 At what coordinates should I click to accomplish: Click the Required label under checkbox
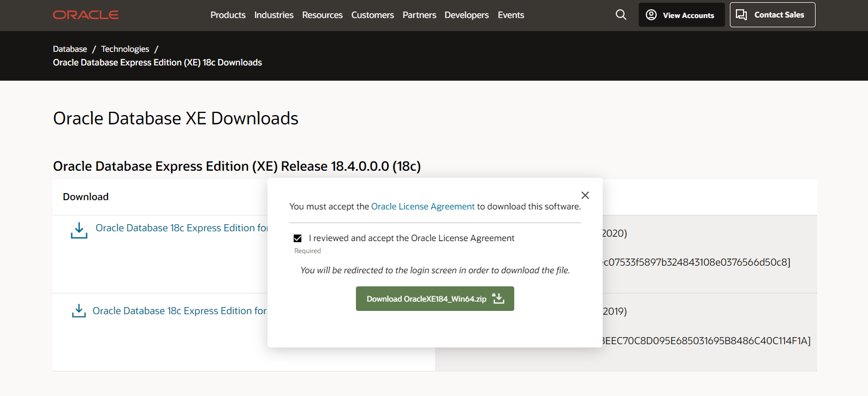click(x=307, y=251)
